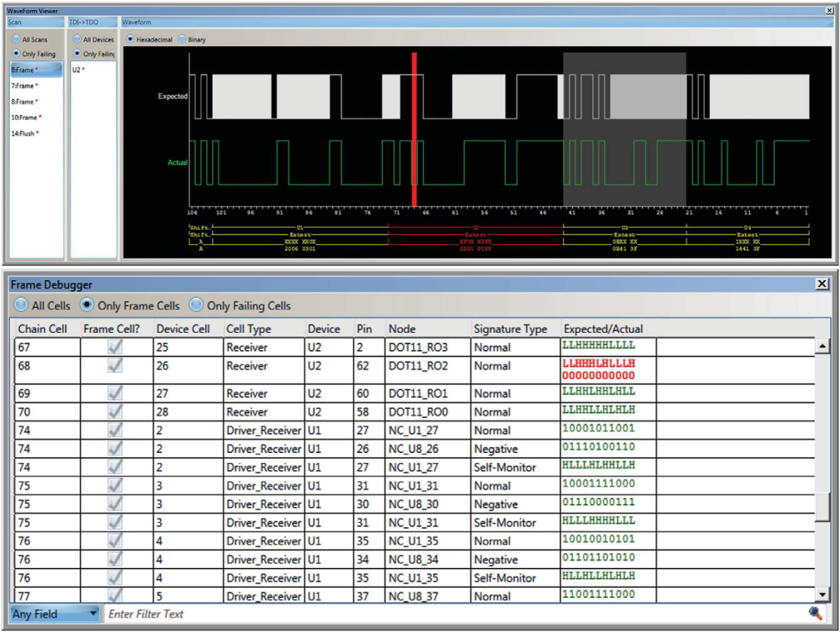This screenshot has height=633, width=840.
Task: Select the All Scans radio button
Action: 16,39
